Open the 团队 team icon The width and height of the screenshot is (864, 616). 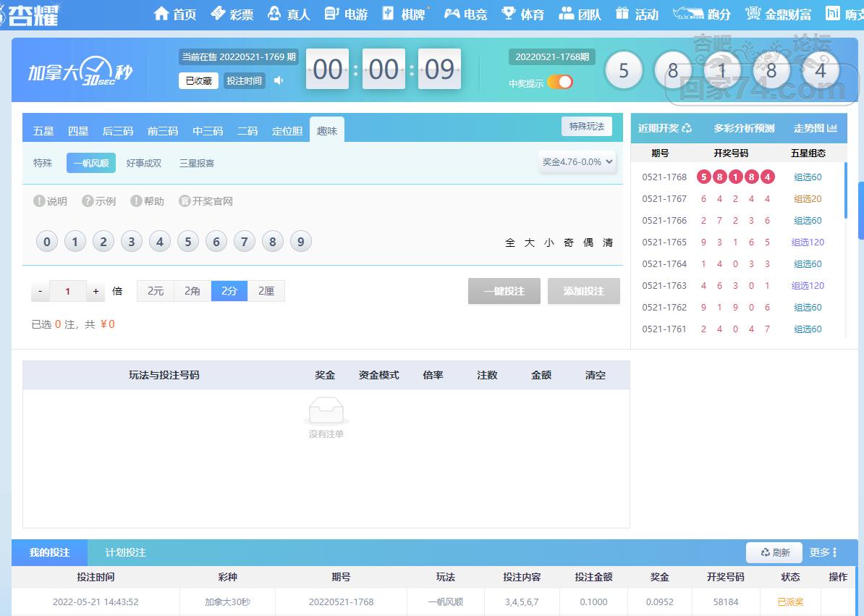567,13
